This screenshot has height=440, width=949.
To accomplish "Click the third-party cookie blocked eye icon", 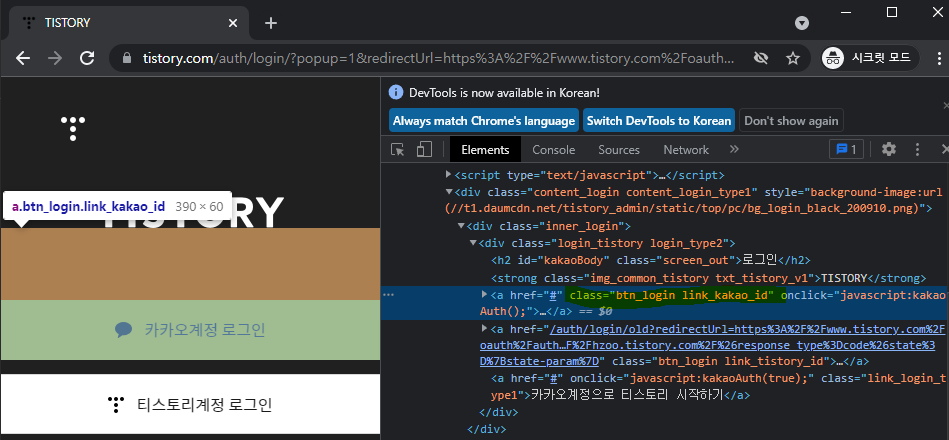I will coord(761,58).
